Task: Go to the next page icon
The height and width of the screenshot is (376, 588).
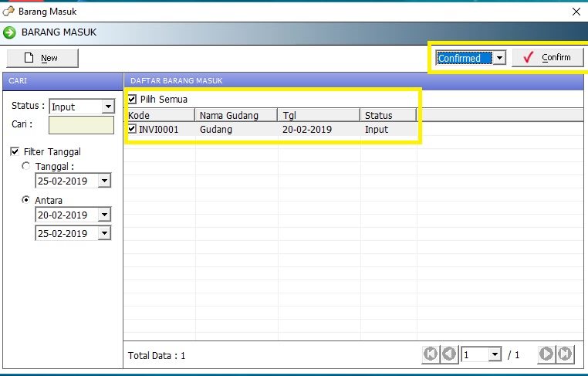Action: pos(546,354)
